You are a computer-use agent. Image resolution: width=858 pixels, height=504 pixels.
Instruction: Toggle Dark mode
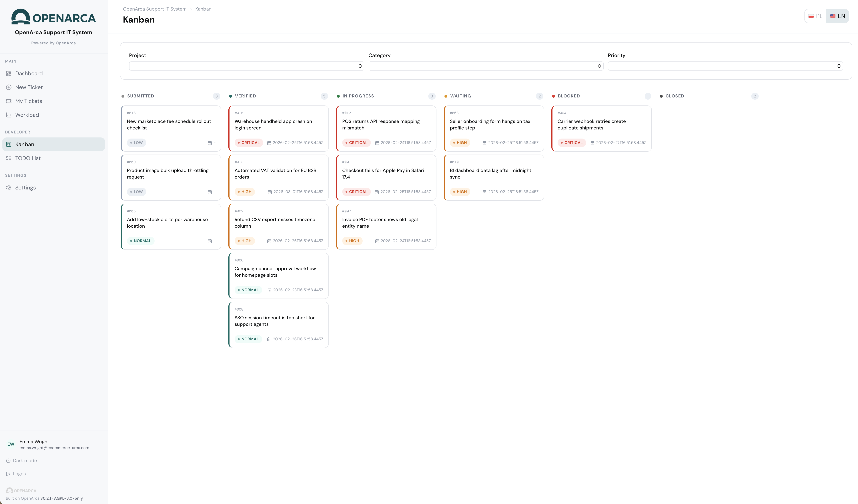coord(25,460)
